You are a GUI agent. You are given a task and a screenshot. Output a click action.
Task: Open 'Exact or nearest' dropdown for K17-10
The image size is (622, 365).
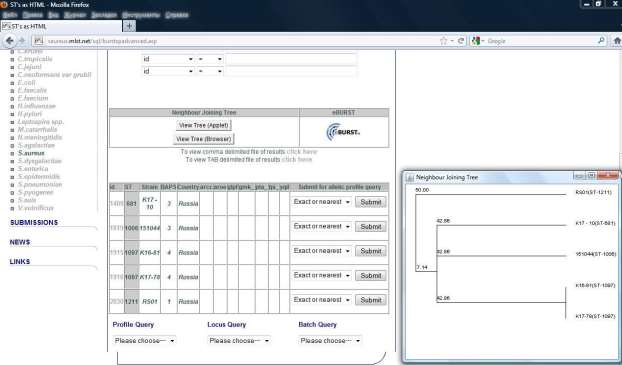click(322, 202)
